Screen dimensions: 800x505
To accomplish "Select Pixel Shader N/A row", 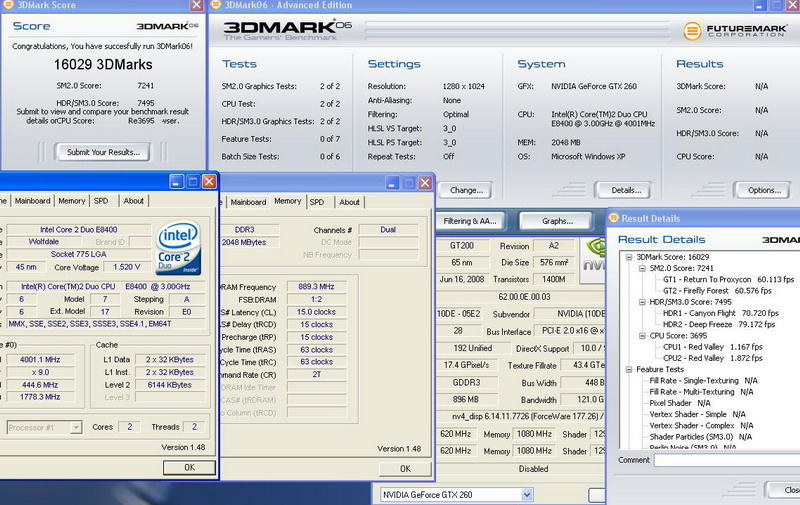I will coord(680,403).
